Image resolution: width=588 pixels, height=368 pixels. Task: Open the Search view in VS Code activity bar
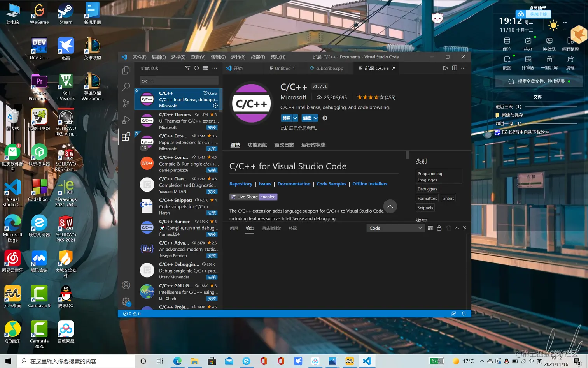tap(126, 87)
